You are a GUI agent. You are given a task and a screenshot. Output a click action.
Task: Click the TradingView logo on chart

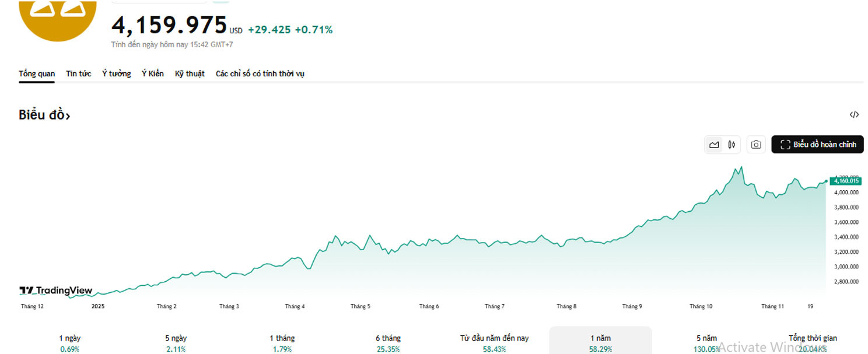pyautogui.click(x=56, y=290)
